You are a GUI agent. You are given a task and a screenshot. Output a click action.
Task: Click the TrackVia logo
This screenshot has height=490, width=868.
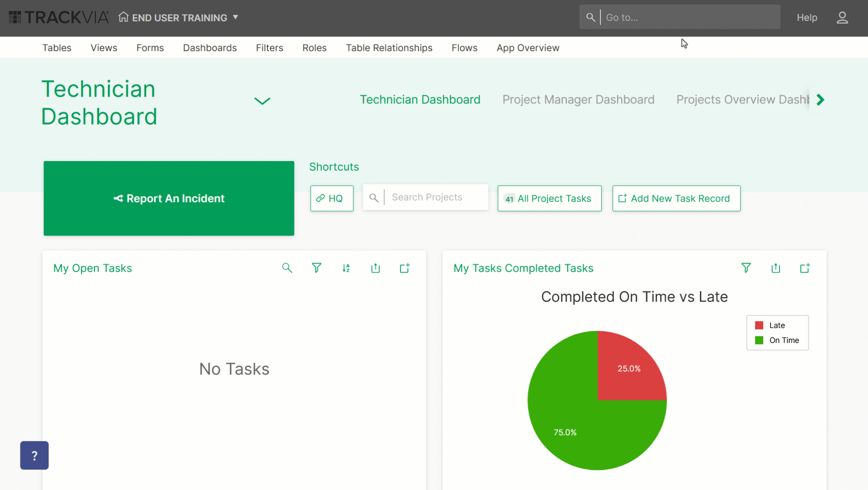click(58, 16)
